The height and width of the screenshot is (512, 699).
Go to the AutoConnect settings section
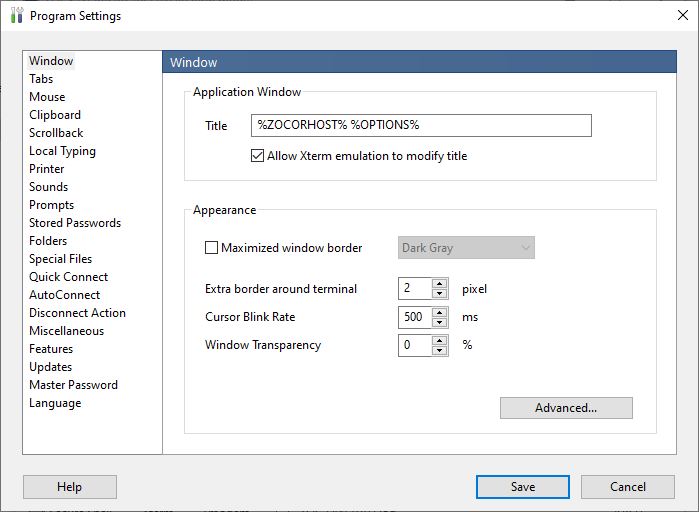[65, 295]
